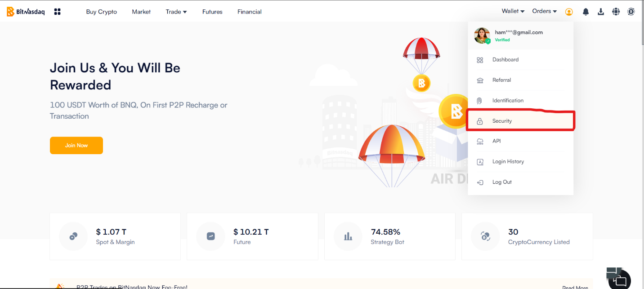The image size is (644, 289).
Task: Click the user avatar photo
Action: (482, 36)
